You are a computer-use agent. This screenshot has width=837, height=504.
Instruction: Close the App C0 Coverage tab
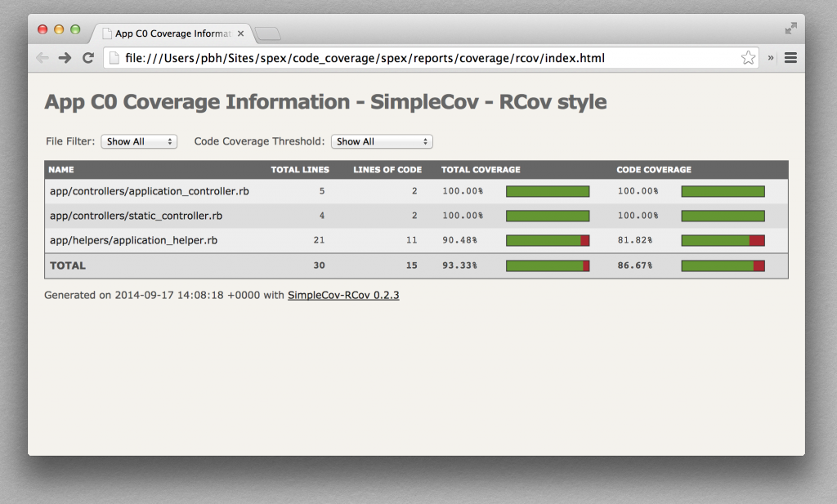(241, 33)
